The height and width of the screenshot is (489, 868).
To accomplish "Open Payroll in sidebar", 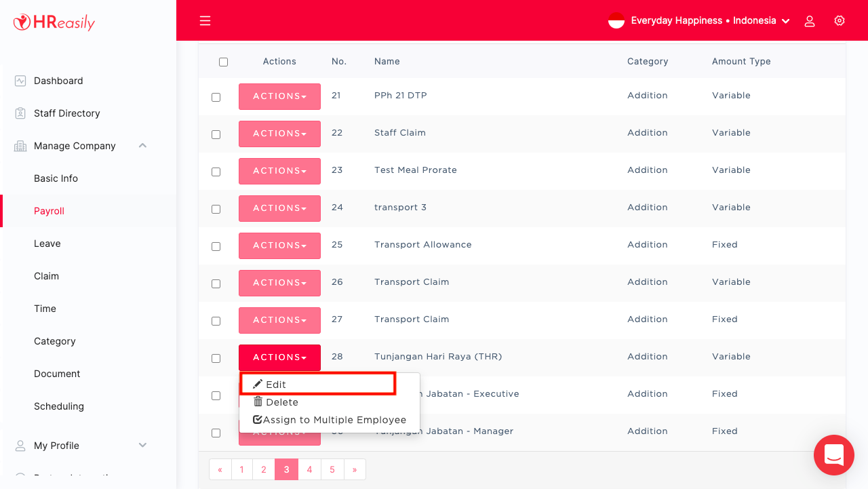I will (49, 211).
